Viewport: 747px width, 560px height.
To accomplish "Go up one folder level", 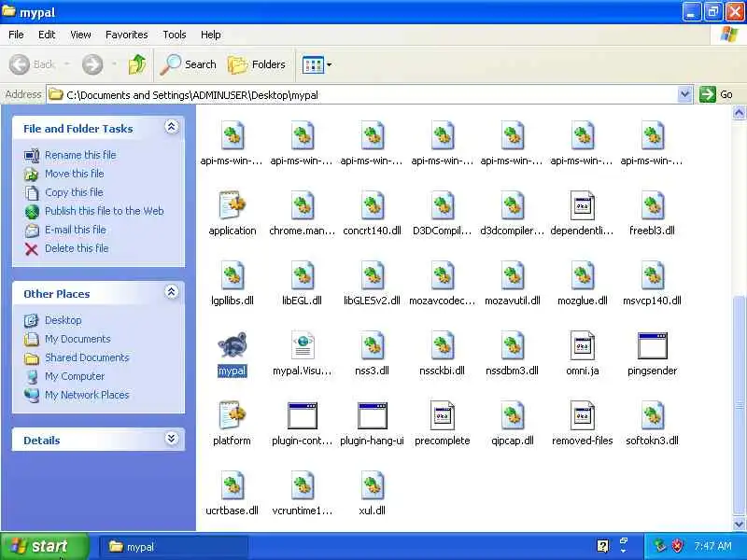I will point(137,64).
